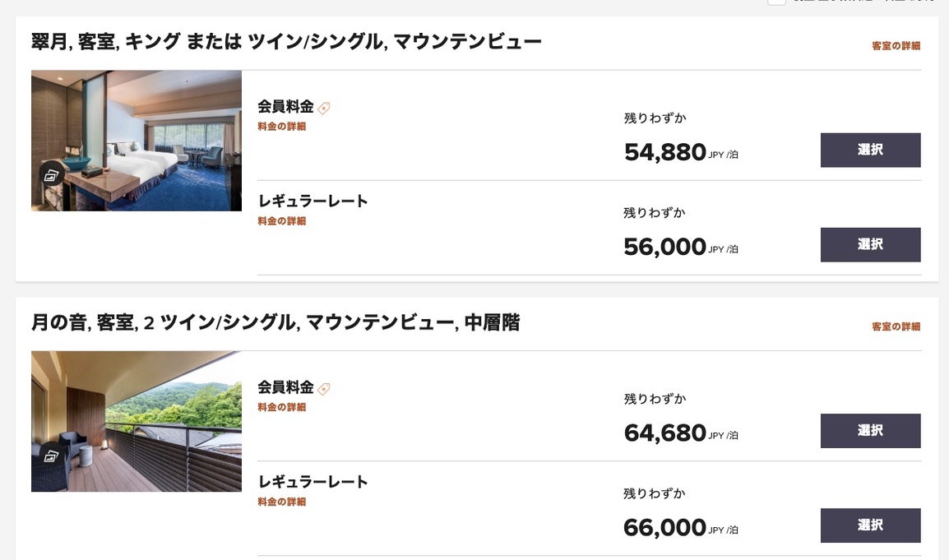Open 客室の詳細 for 月の音 room
This screenshot has width=949, height=560.
(896, 327)
